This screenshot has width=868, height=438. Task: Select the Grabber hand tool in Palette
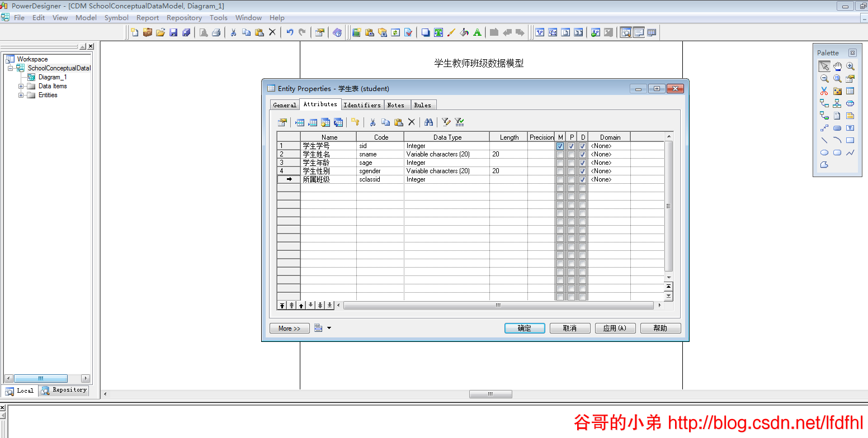(x=837, y=66)
